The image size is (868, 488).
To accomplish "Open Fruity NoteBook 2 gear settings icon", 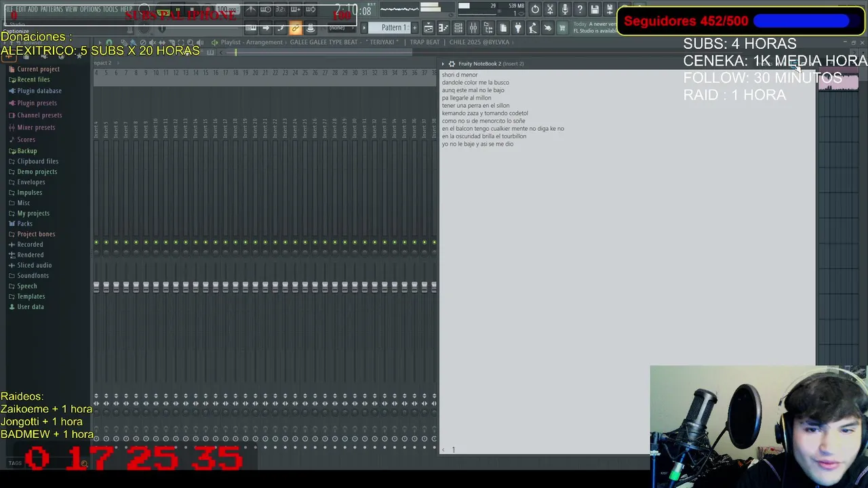I will [452, 64].
